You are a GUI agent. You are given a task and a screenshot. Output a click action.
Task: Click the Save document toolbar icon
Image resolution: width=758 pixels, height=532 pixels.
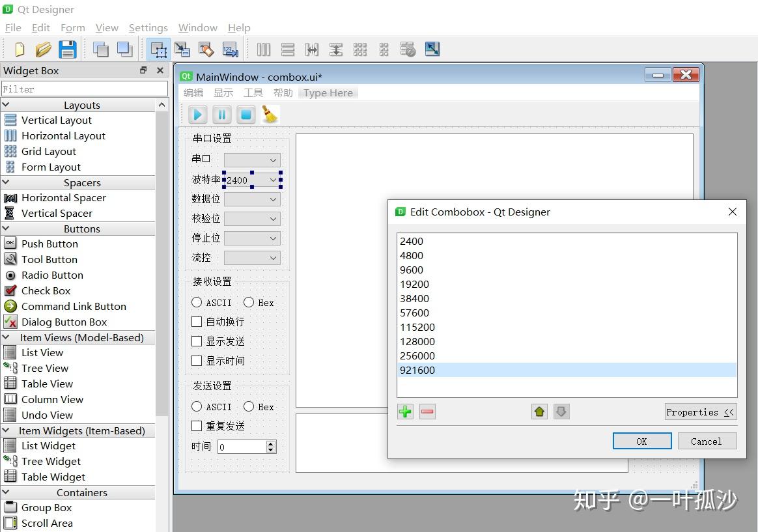pyautogui.click(x=67, y=49)
